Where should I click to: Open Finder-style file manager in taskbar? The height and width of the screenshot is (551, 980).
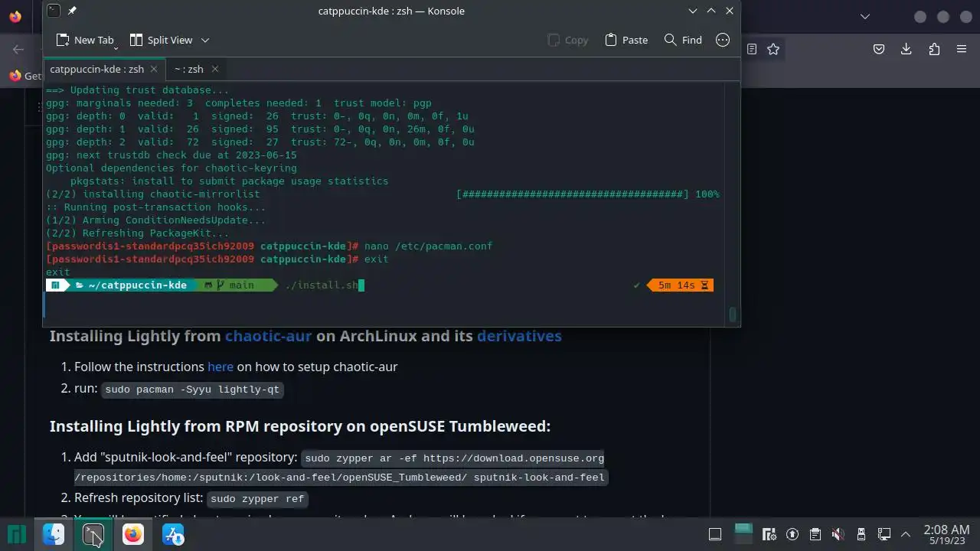54,534
